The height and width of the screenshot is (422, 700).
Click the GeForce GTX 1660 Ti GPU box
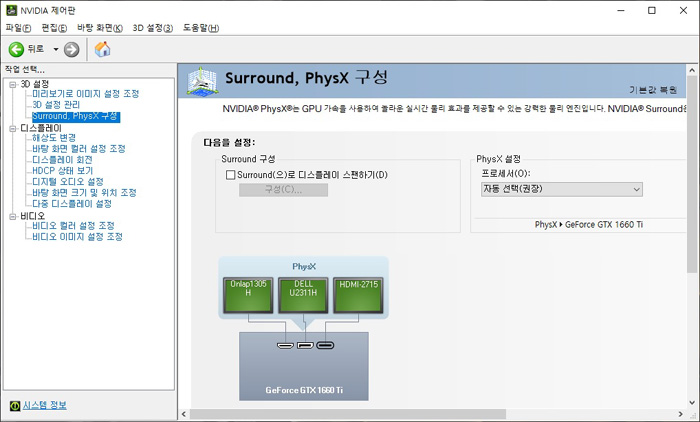pyautogui.click(x=304, y=366)
